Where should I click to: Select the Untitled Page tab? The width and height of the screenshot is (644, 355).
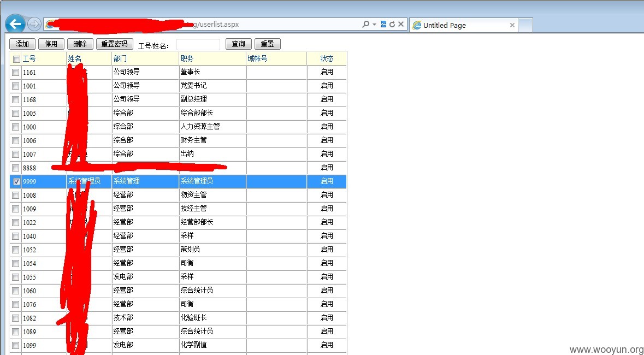pos(463,25)
